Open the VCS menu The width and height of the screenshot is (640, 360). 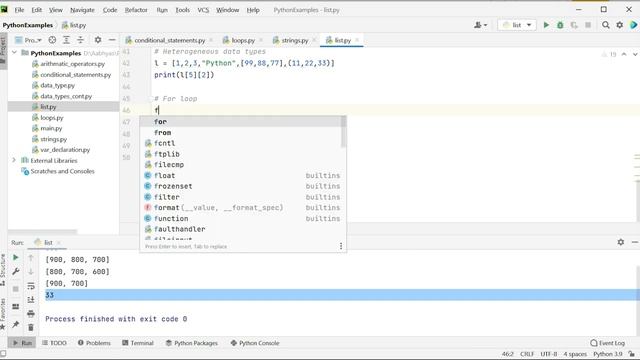click(203, 10)
